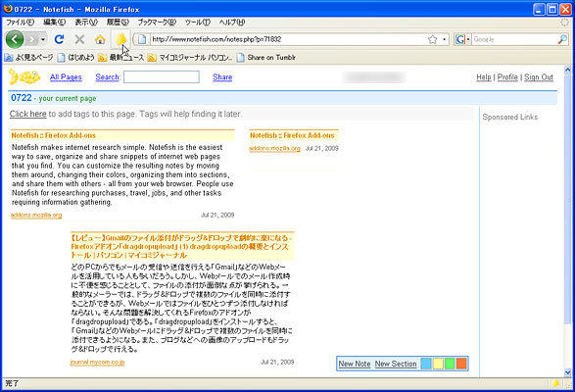
Task: Click the Notefish logo
Action: pyautogui.click(x=24, y=76)
